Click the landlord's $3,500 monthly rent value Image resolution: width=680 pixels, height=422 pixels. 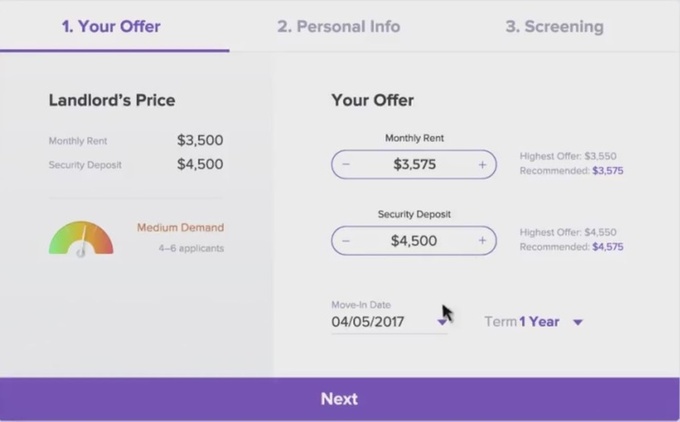[x=200, y=140]
